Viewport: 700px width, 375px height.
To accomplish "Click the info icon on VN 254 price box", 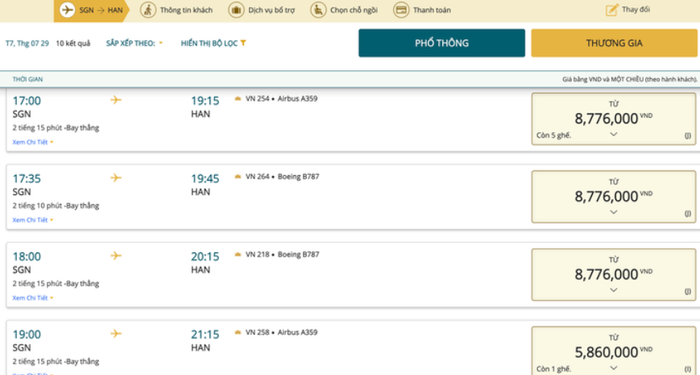I will pos(688,136).
